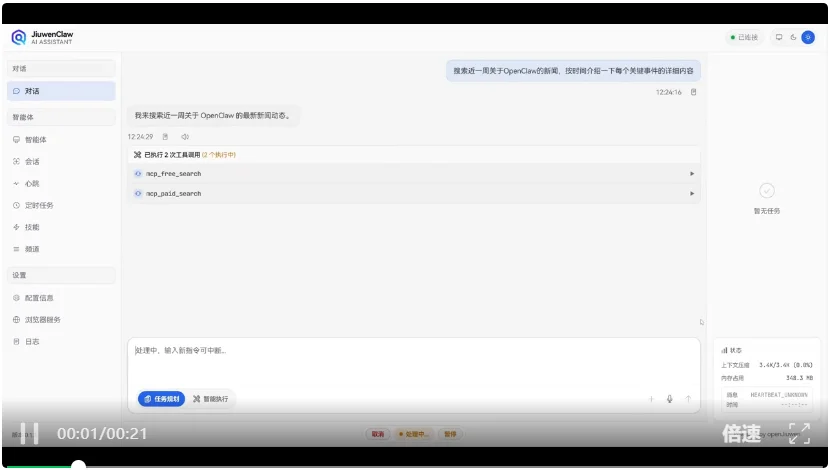Switch to light theme sun toggle
The image size is (830, 470).
[x=808, y=37]
